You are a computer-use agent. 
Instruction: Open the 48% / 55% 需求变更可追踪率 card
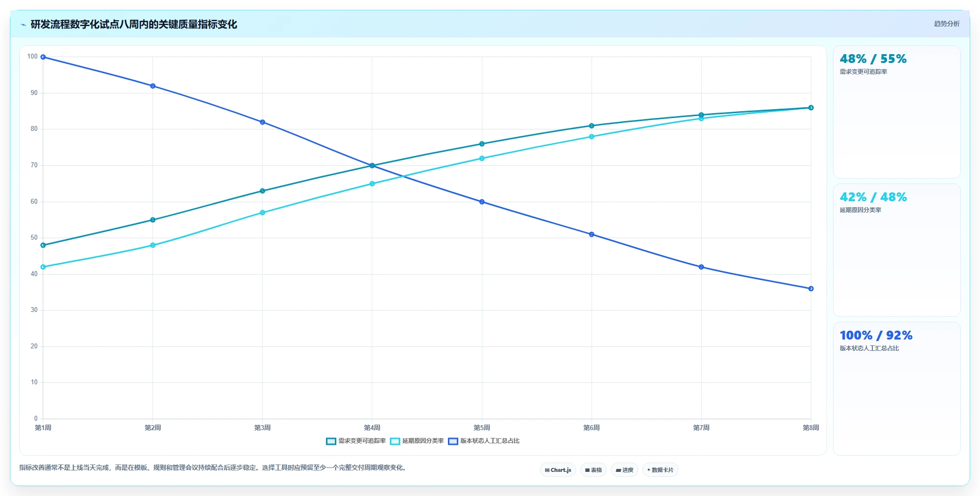pos(896,112)
